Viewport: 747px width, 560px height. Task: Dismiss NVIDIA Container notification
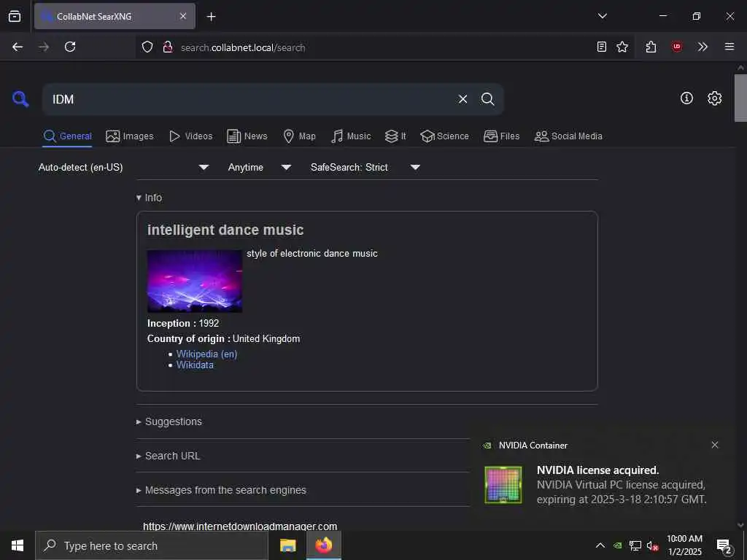coord(715,445)
